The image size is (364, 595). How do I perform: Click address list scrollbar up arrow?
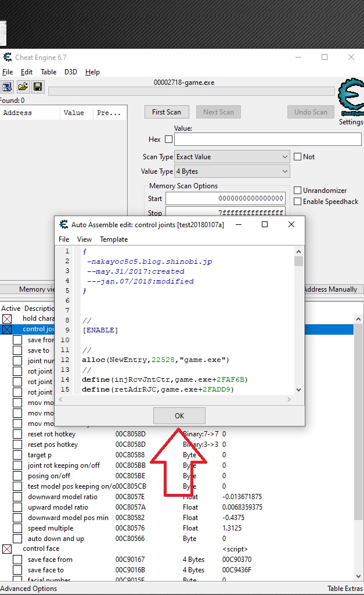[359, 319]
